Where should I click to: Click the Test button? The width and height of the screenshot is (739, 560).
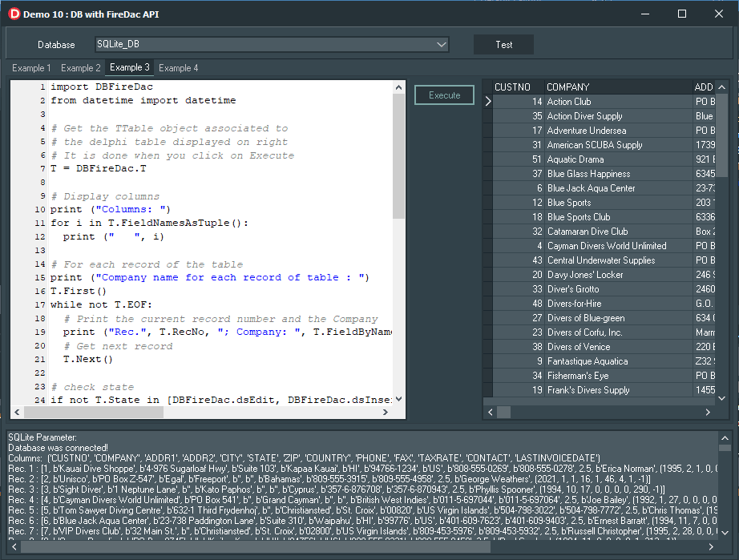click(503, 44)
